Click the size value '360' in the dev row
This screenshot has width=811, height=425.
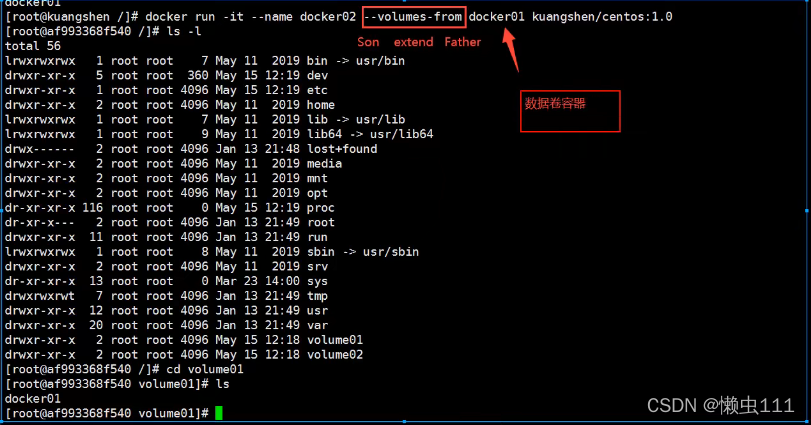[x=198, y=75]
